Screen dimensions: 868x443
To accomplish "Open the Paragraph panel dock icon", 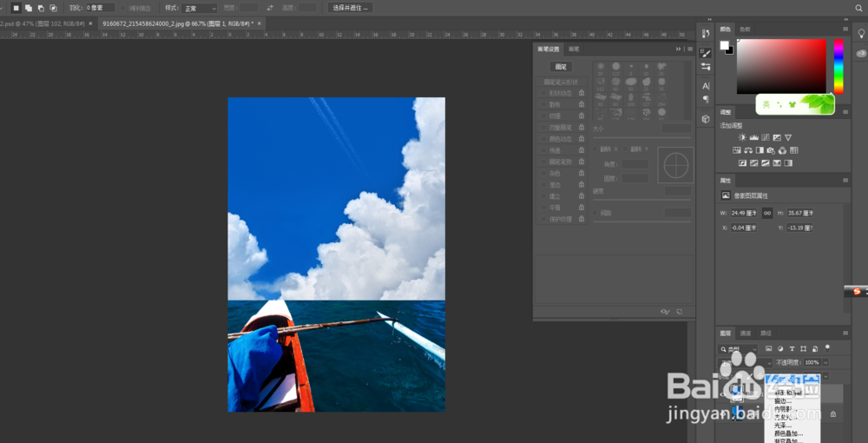I will point(706,99).
